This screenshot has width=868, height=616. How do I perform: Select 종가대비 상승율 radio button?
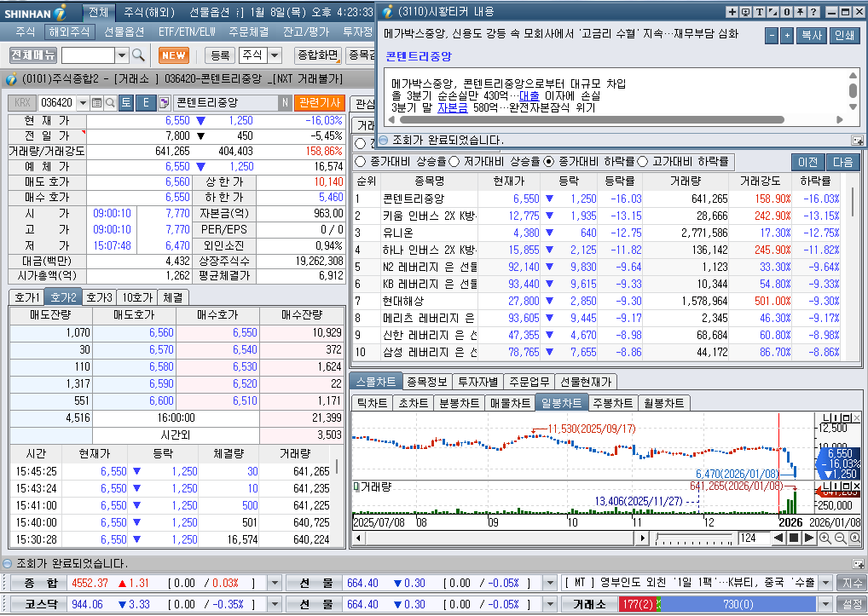coord(361,162)
